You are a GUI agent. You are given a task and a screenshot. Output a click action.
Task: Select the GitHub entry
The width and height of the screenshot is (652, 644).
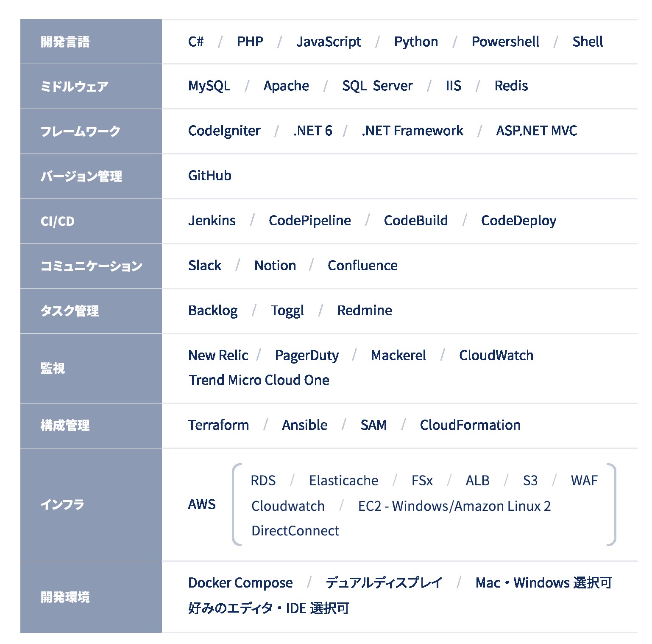pyautogui.click(x=210, y=176)
